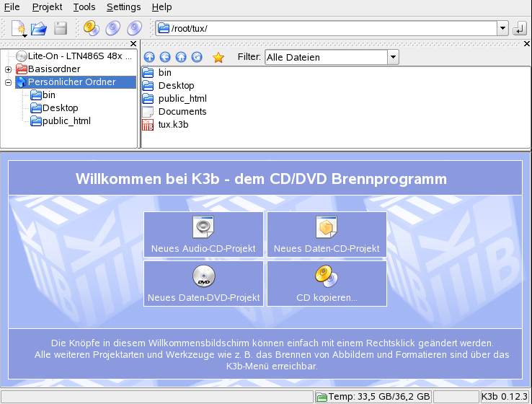Select the bin folder in the tree

click(43, 95)
